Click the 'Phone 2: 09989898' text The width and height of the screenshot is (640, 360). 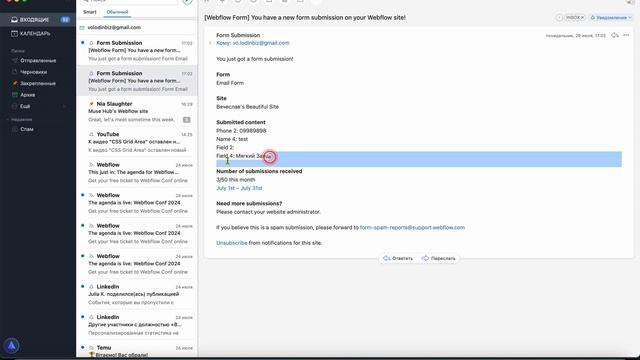(x=241, y=131)
